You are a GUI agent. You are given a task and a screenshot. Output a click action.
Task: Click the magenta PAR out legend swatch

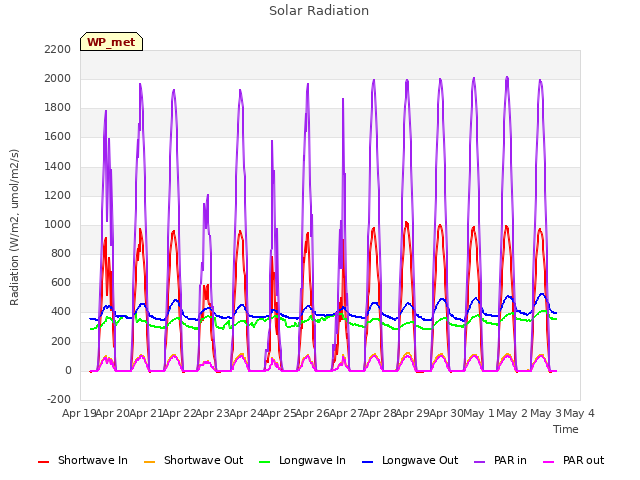(x=549, y=462)
